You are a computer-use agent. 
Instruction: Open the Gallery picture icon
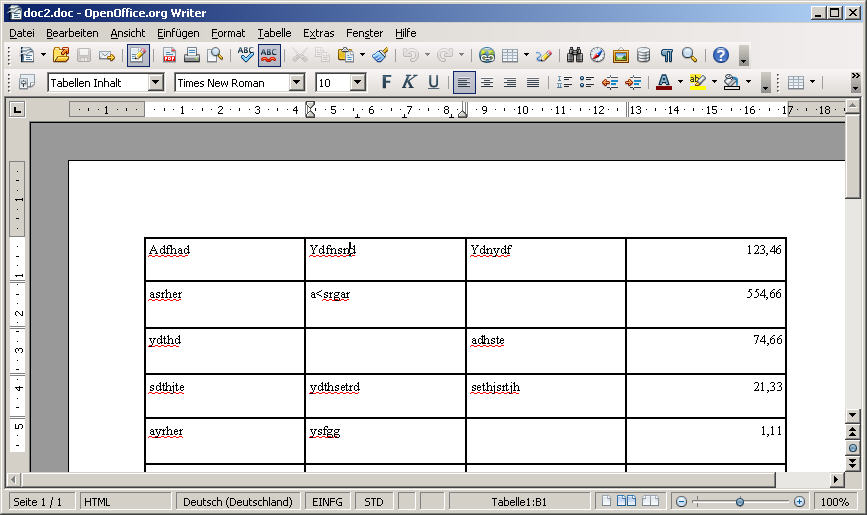click(621, 55)
